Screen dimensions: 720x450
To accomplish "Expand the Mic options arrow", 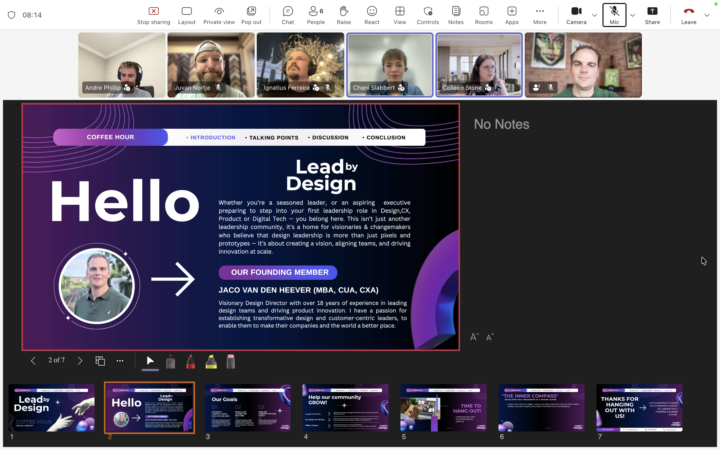I will coord(632,15).
